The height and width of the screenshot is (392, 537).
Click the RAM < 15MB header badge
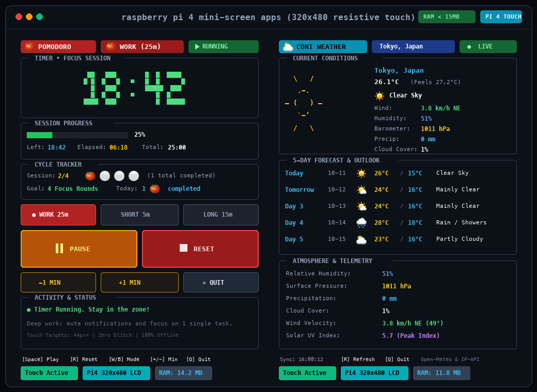pos(447,17)
